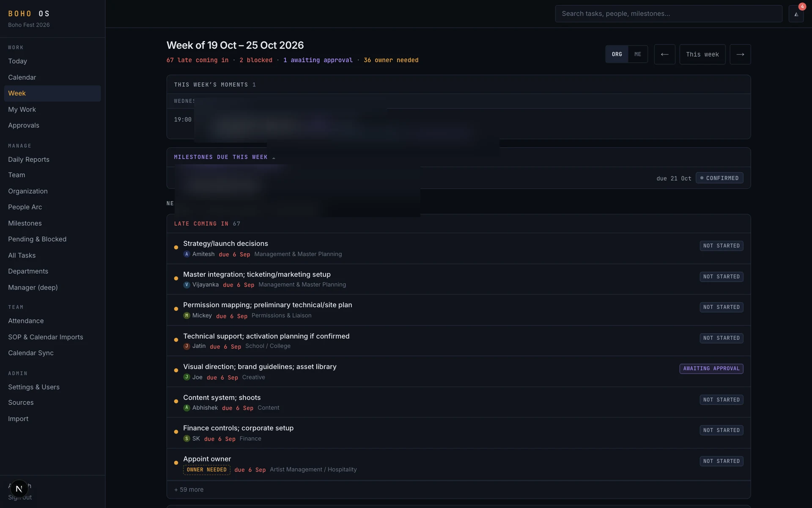Open Settings & Users
This screenshot has width=812, height=508.
[x=52, y=387]
